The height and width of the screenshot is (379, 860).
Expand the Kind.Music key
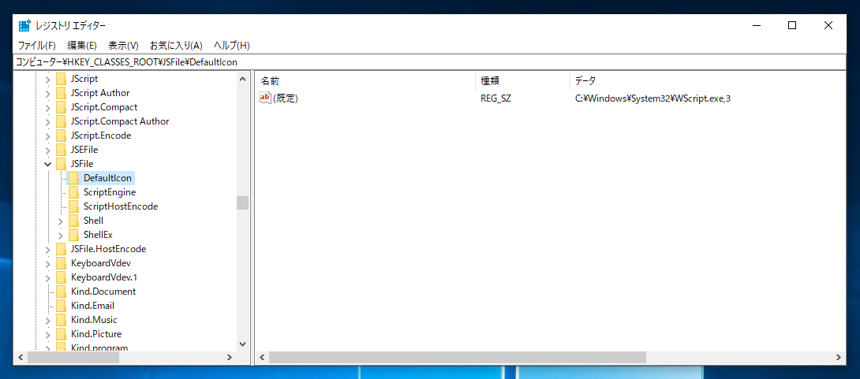point(48,320)
